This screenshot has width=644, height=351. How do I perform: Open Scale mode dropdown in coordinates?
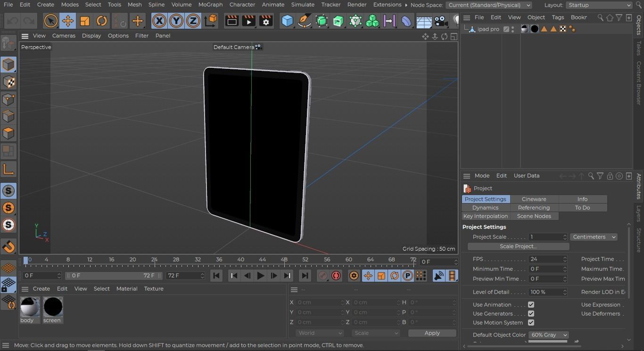[x=376, y=333]
